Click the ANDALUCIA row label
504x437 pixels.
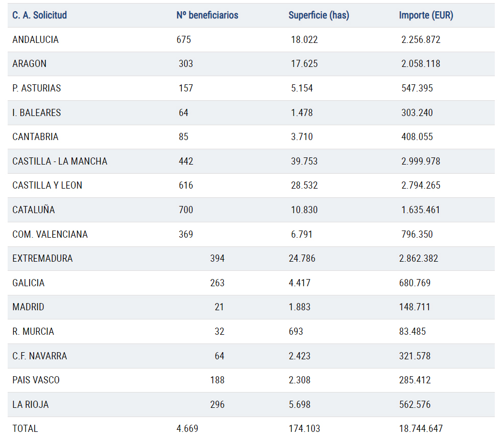click(x=35, y=40)
